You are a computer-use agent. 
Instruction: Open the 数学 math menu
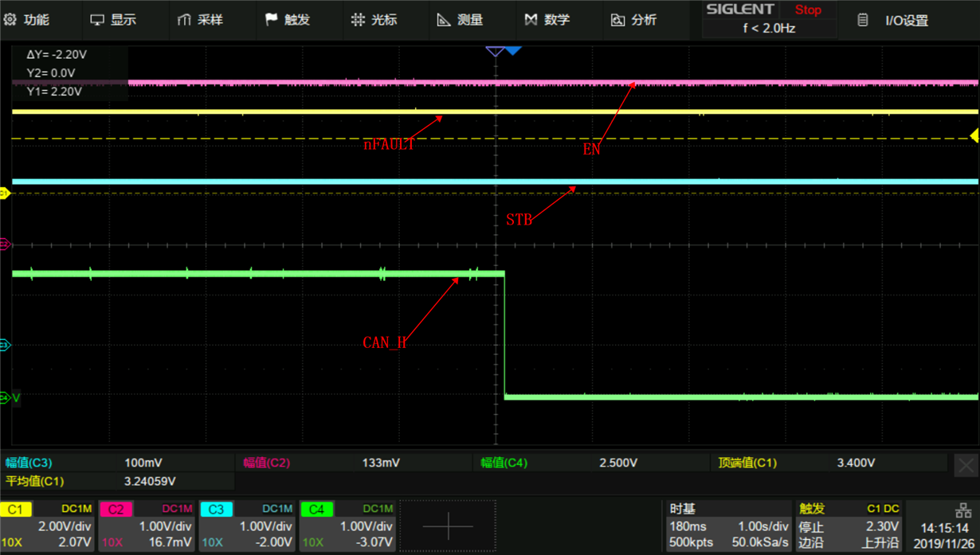[x=547, y=20]
